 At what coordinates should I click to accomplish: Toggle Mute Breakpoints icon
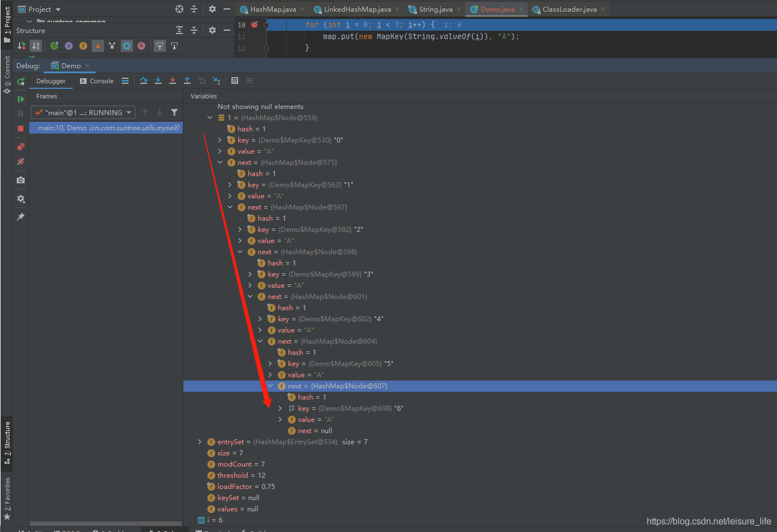(21, 161)
